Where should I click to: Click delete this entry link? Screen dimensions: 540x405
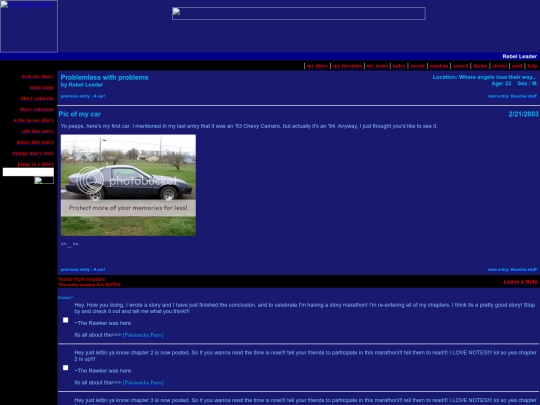point(35,143)
